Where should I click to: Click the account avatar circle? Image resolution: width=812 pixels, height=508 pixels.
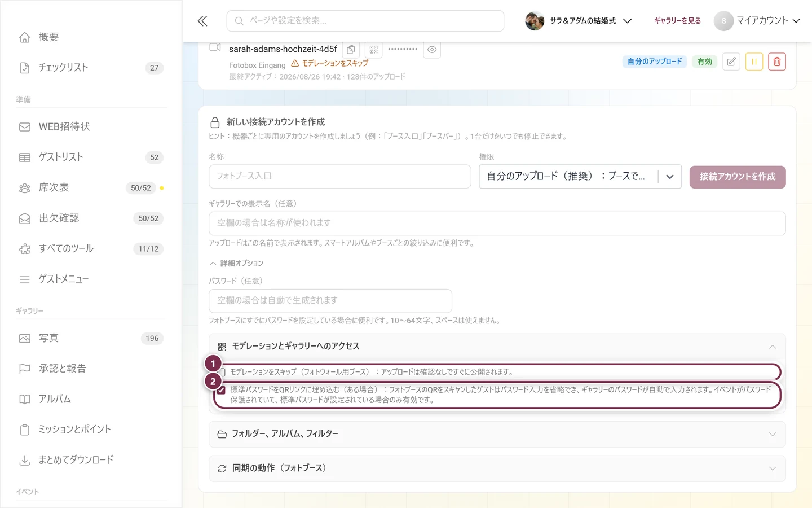pos(723,21)
